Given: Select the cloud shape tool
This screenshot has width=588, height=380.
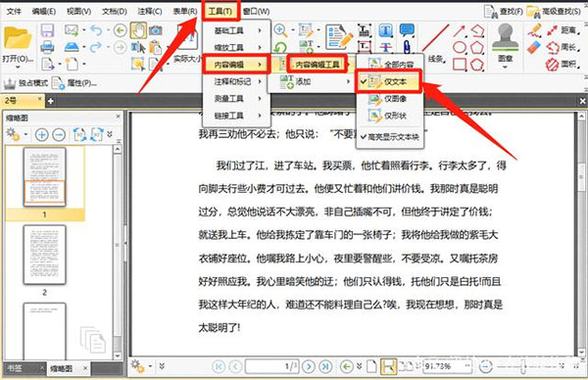Looking at the screenshot, I should coord(477,64).
